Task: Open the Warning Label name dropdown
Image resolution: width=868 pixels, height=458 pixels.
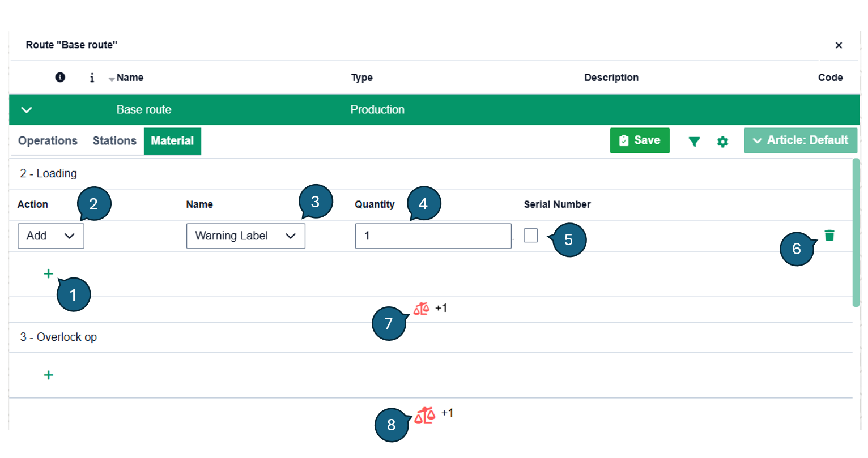Action: [245, 236]
